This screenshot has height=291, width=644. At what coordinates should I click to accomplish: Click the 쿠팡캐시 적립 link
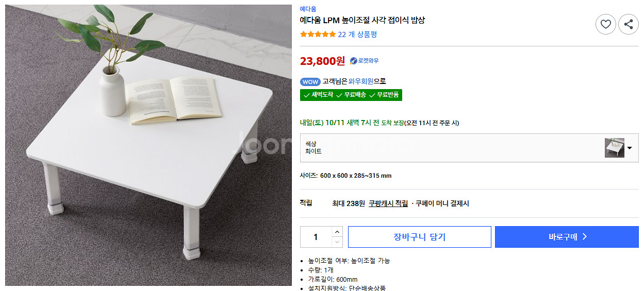pos(388,203)
